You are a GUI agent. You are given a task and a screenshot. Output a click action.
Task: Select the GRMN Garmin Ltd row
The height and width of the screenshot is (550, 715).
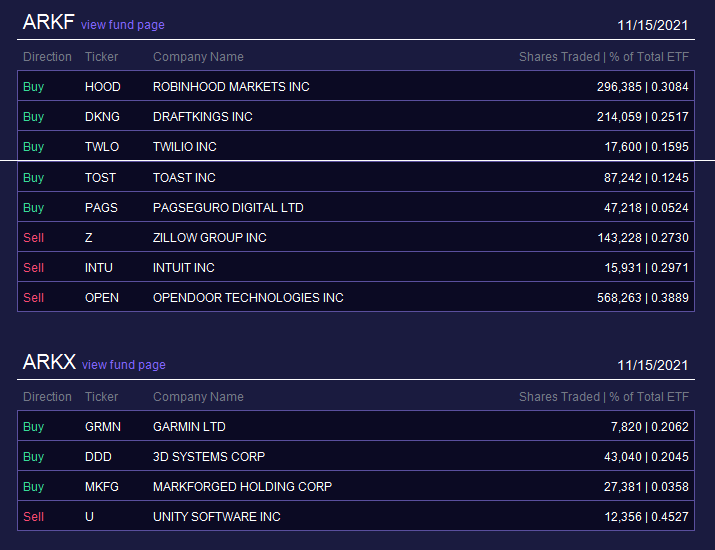pyautogui.click(x=356, y=426)
